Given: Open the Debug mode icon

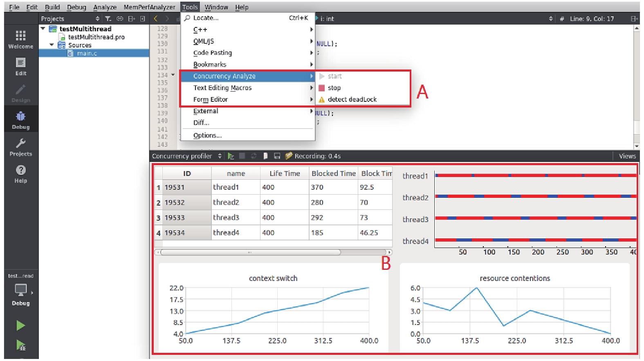Looking at the screenshot, I should (20, 120).
